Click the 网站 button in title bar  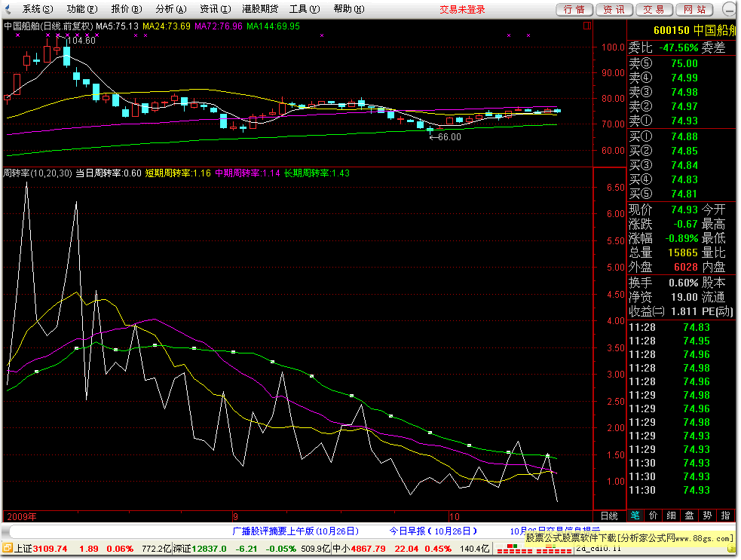694,10
